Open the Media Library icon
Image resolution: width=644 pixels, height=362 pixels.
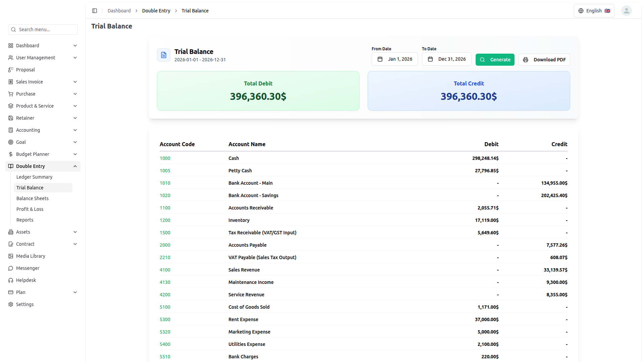point(11,256)
